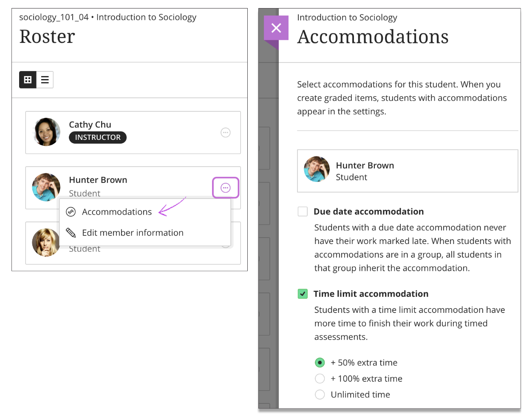The height and width of the screenshot is (420, 532).
Task: Open Cathy Chu's more options menu
Action: 226,133
